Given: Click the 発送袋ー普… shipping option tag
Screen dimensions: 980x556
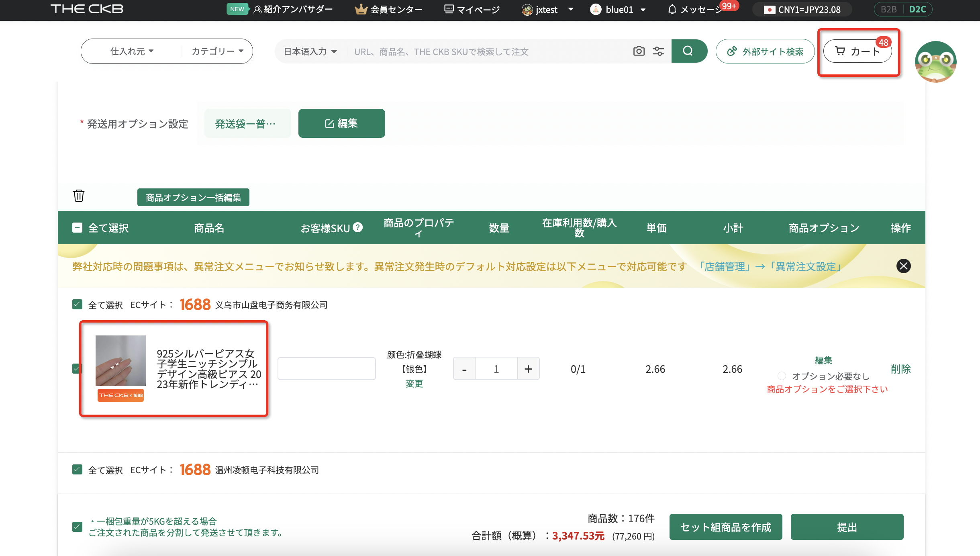Looking at the screenshot, I should click(x=247, y=123).
